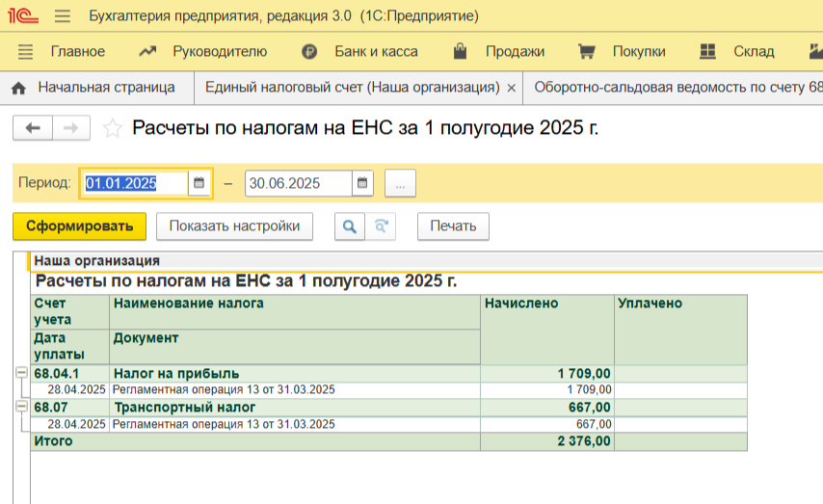Viewport: 823px width, 504px height.
Task: Click the back navigation arrow
Action: point(33,127)
